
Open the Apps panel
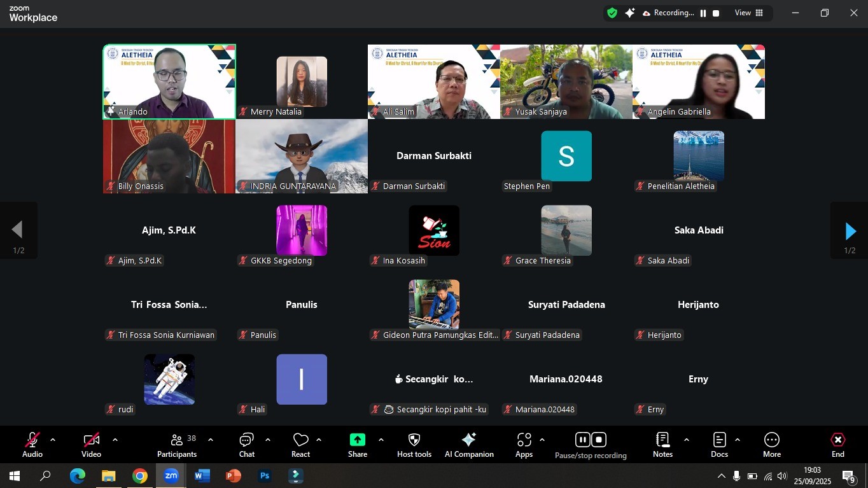(x=524, y=445)
